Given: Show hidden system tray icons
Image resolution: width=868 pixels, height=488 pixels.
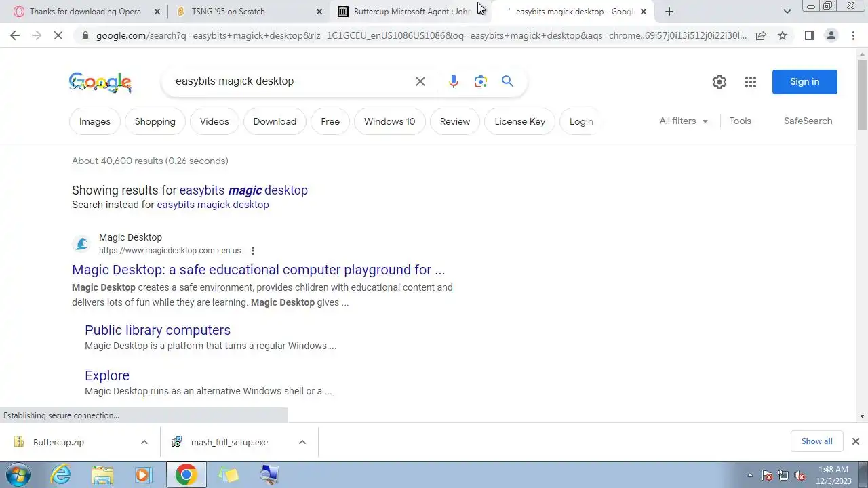Looking at the screenshot, I should [750, 475].
